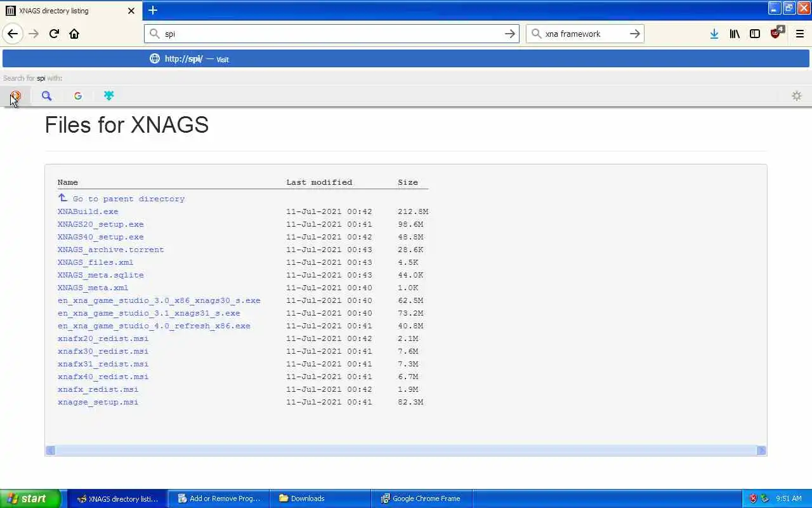This screenshot has height=508, width=812.
Task: Open the Downloads panel arrow
Action: [x=714, y=34]
